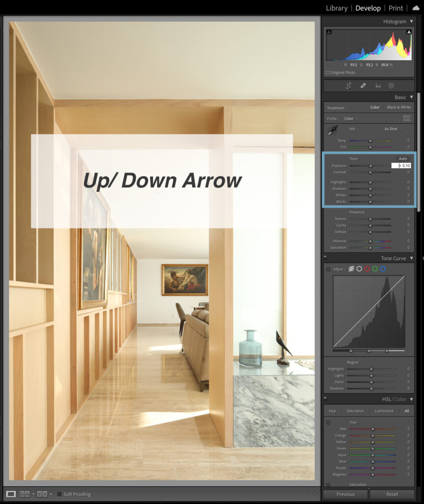The image size is (424, 504).
Task: Click the Contrast slider handle
Action: [x=370, y=172]
